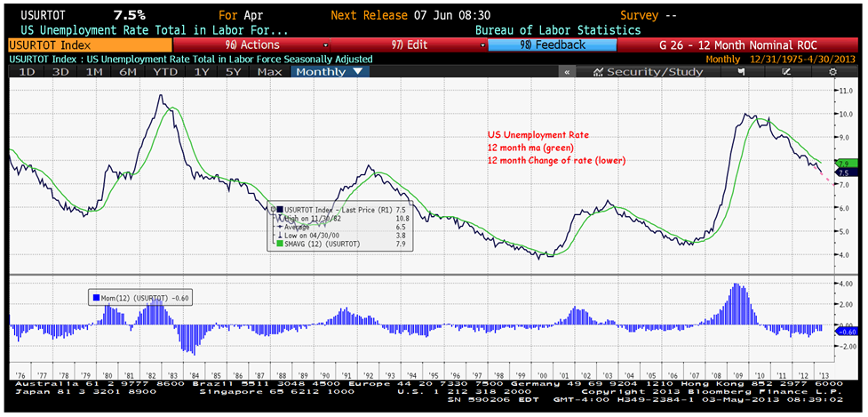Select the 1Y time range
Screen dimensions: 868x417
click(203, 71)
